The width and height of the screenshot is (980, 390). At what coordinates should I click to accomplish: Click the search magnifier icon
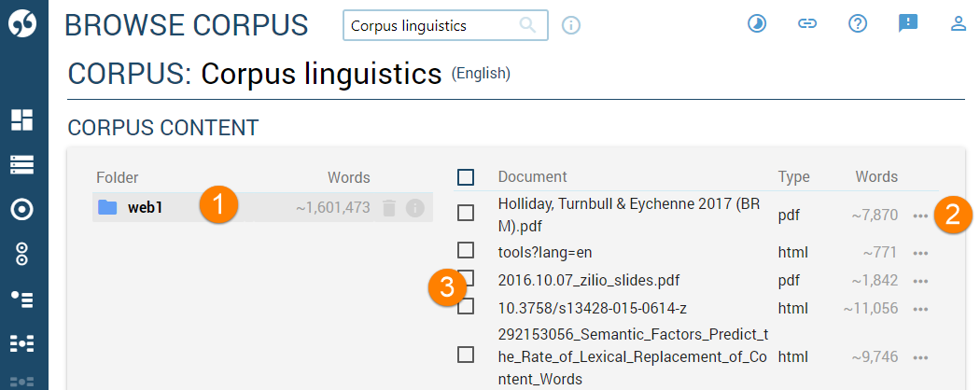pos(528,25)
